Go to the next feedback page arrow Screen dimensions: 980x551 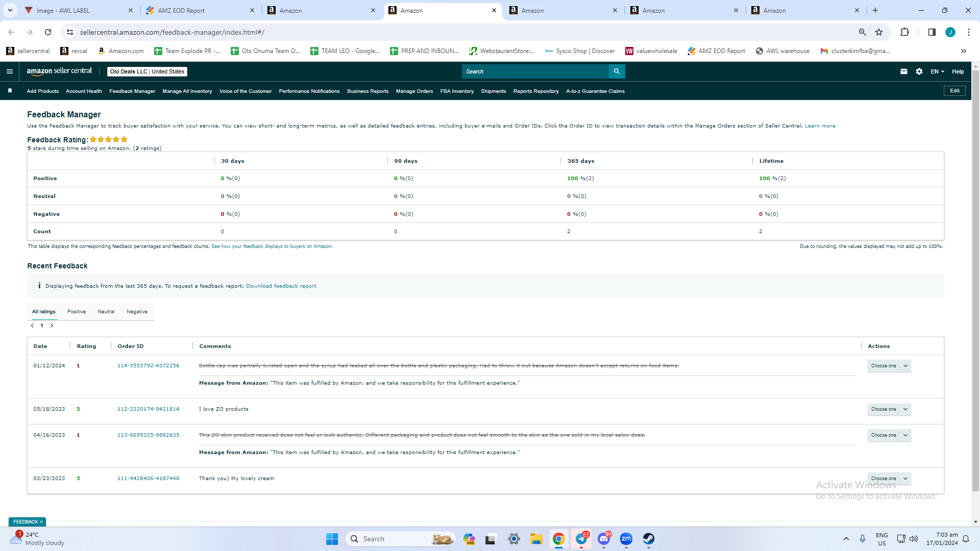point(52,325)
